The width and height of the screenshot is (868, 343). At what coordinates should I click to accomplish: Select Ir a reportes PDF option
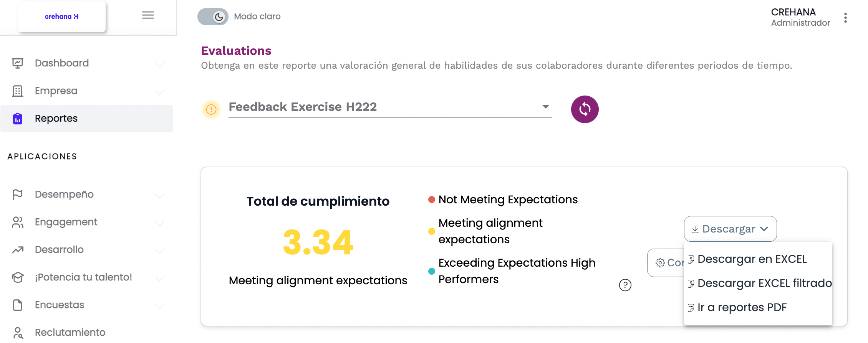pos(742,307)
